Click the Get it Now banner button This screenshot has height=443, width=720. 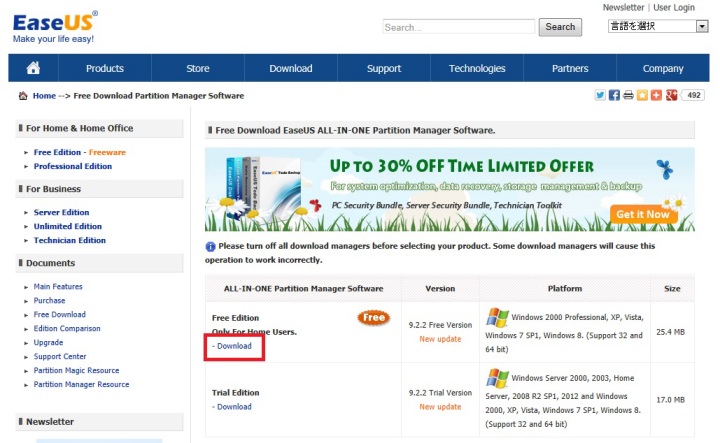pos(643,214)
